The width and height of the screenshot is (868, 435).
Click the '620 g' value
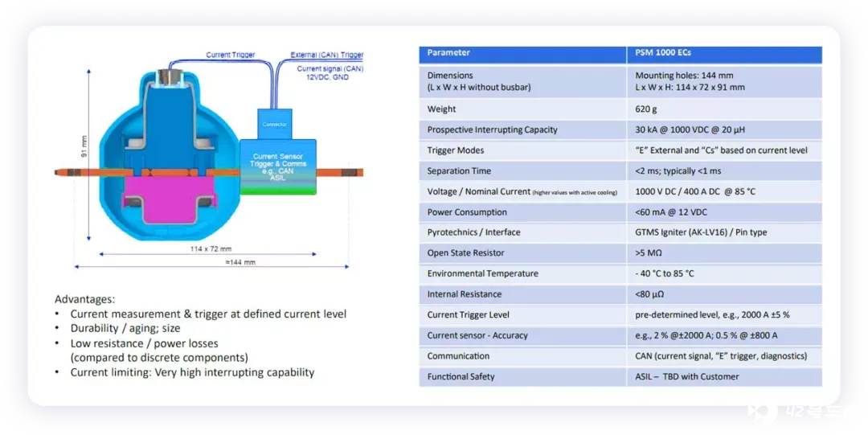(645, 109)
